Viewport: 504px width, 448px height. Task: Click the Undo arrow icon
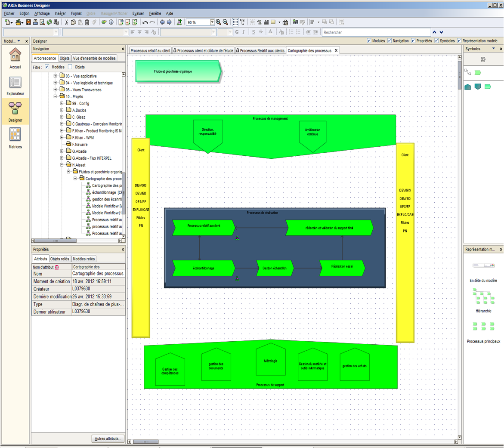tap(145, 22)
